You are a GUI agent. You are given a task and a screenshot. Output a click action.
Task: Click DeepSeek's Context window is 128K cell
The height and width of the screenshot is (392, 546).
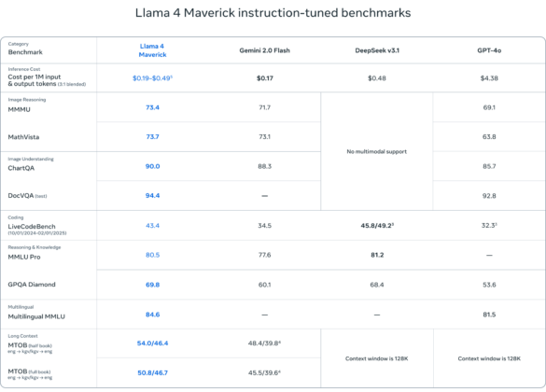coord(377,358)
